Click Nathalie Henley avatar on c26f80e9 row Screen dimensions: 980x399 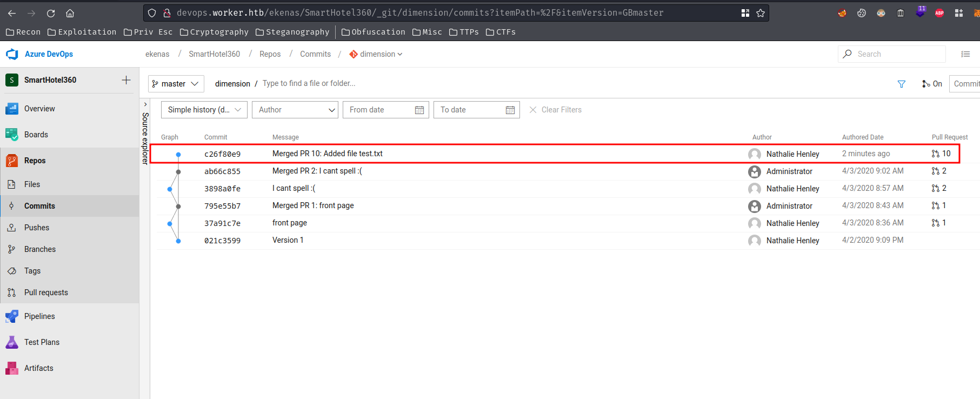pos(755,154)
